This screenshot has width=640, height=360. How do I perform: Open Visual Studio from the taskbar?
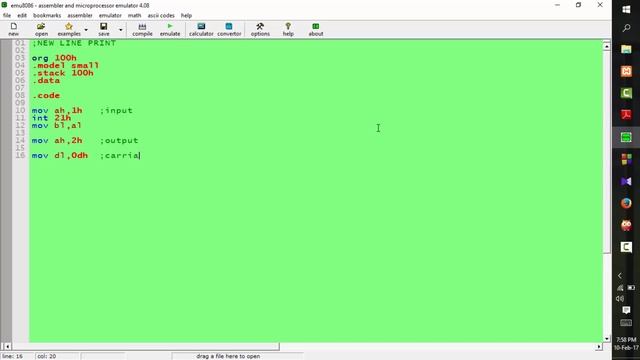(626, 181)
